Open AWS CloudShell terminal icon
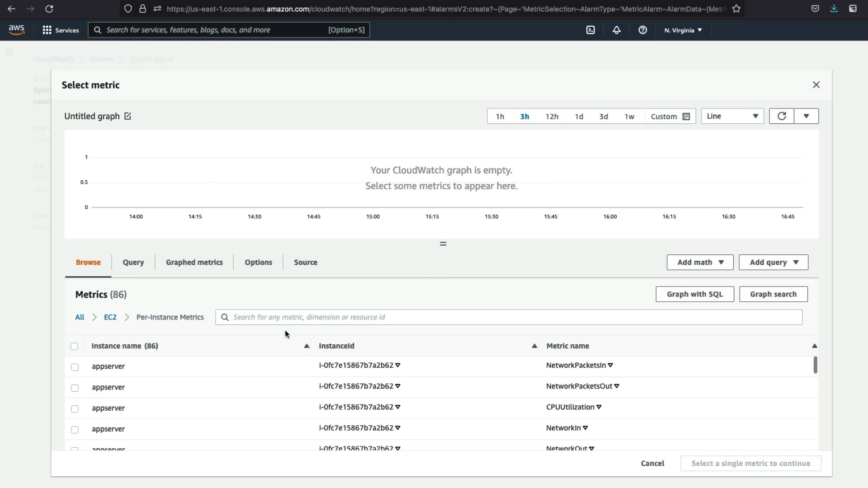868x488 pixels. (x=590, y=30)
